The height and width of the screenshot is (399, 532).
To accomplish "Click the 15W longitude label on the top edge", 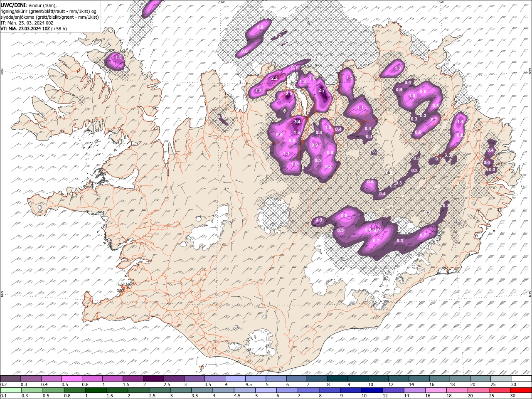I will tap(440, 2).
